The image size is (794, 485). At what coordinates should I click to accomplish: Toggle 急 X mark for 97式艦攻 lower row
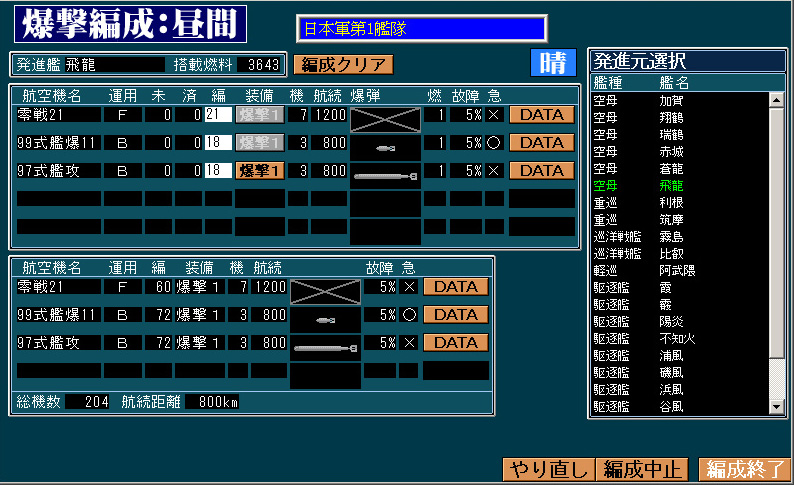409,343
